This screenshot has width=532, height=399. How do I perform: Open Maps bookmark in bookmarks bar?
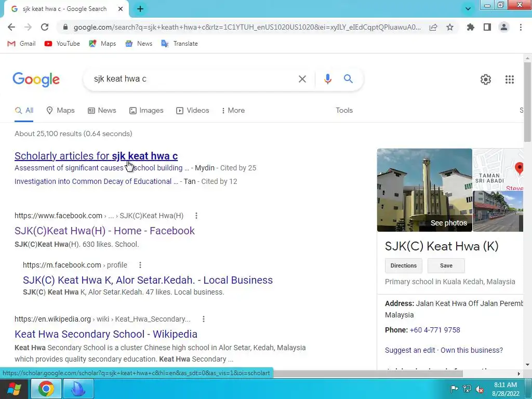102,44
